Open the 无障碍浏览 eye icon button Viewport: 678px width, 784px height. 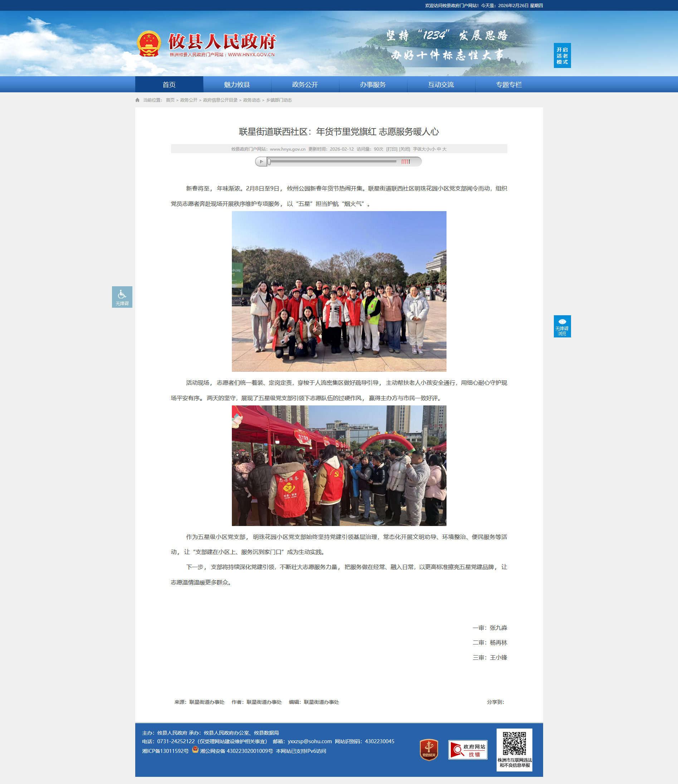pyautogui.click(x=562, y=326)
